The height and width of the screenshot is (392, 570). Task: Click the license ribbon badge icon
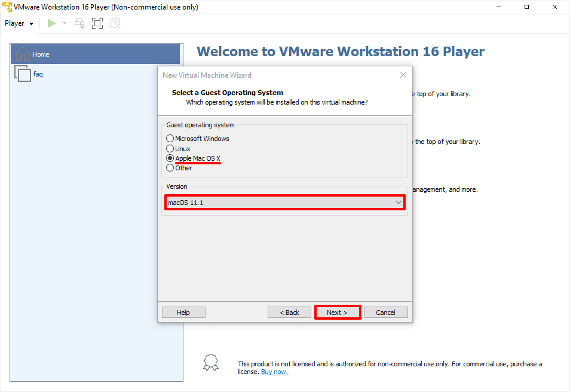(x=210, y=362)
